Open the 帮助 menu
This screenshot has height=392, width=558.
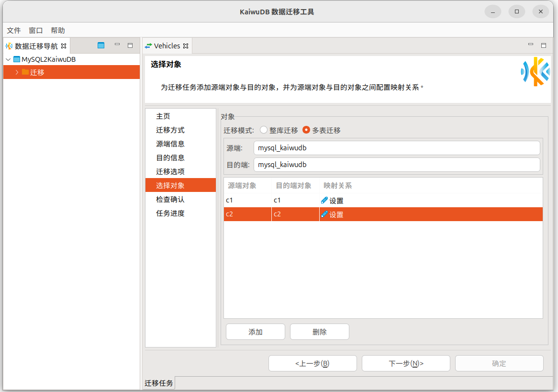(58, 30)
